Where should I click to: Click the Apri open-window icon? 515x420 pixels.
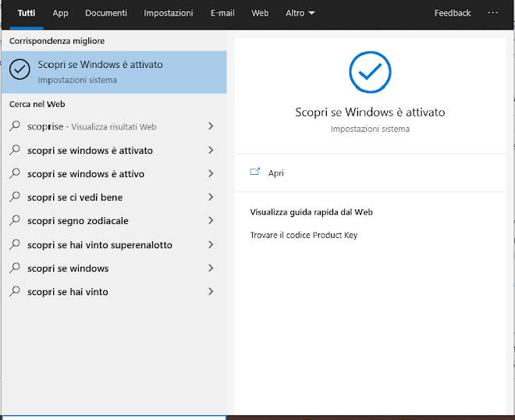255,172
